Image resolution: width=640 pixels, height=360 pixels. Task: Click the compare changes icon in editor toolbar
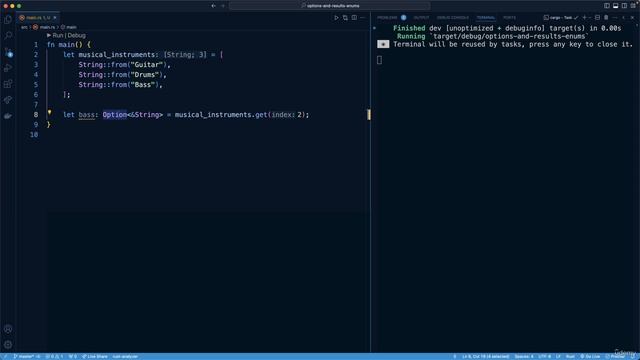pos(345,18)
